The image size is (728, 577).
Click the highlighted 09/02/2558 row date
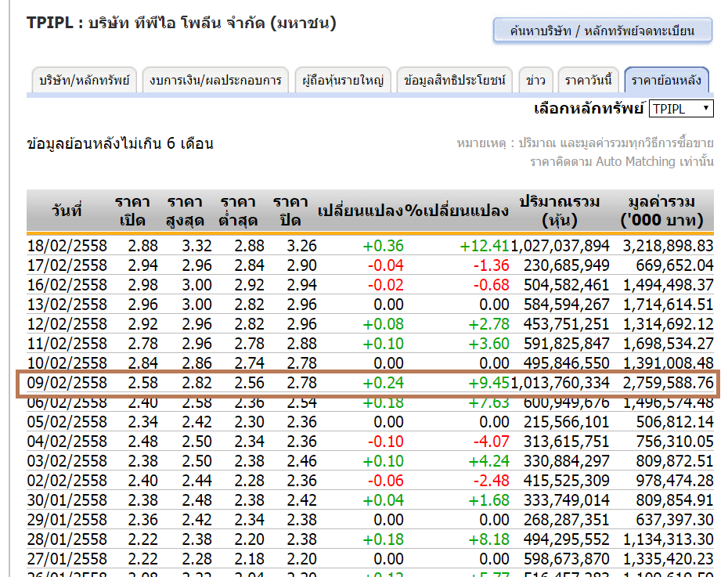67,383
